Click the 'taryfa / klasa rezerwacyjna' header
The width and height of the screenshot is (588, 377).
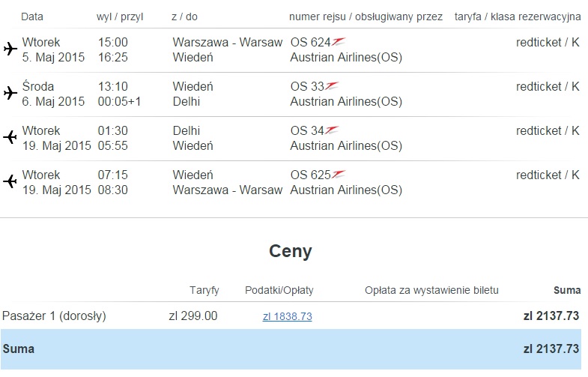coord(518,17)
